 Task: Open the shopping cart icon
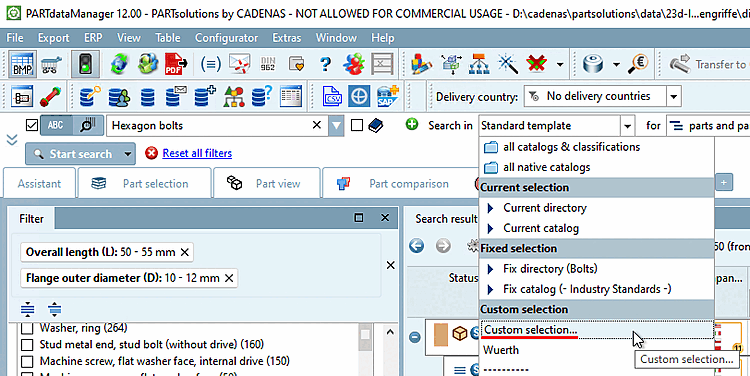[51, 64]
